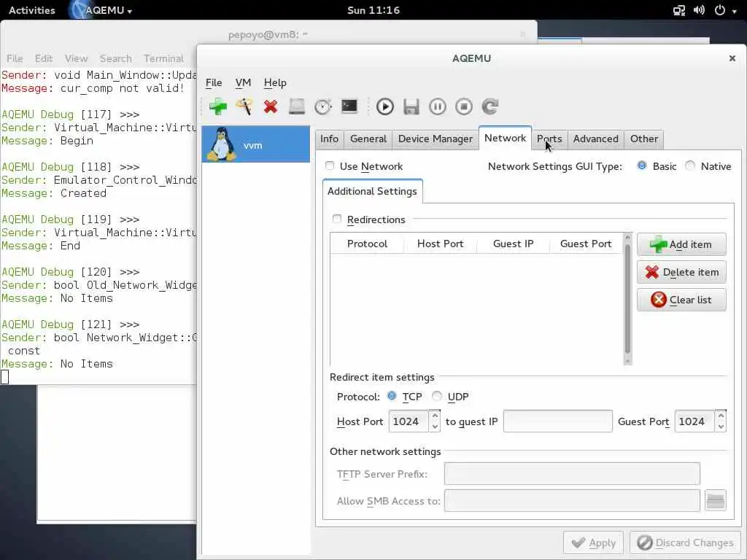Click the green plus Add VM icon
The image size is (747, 560).
217,106
